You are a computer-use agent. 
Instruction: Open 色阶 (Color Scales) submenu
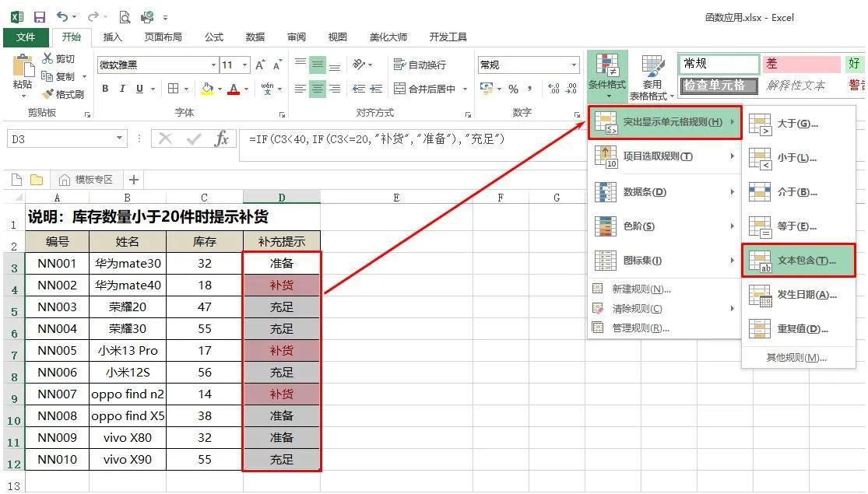pyautogui.click(x=664, y=226)
